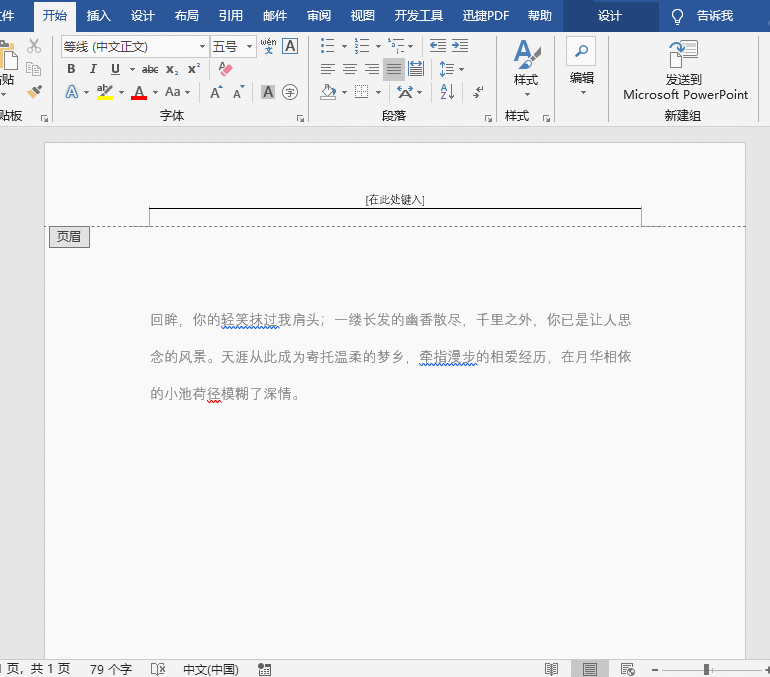Apply bullet list formatting
Image resolution: width=770 pixels, height=677 pixels.
pyautogui.click(x=328, y=46)
